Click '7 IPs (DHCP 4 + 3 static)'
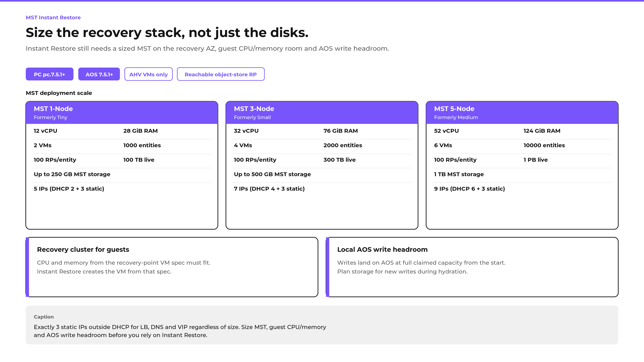 click(269, 189)
